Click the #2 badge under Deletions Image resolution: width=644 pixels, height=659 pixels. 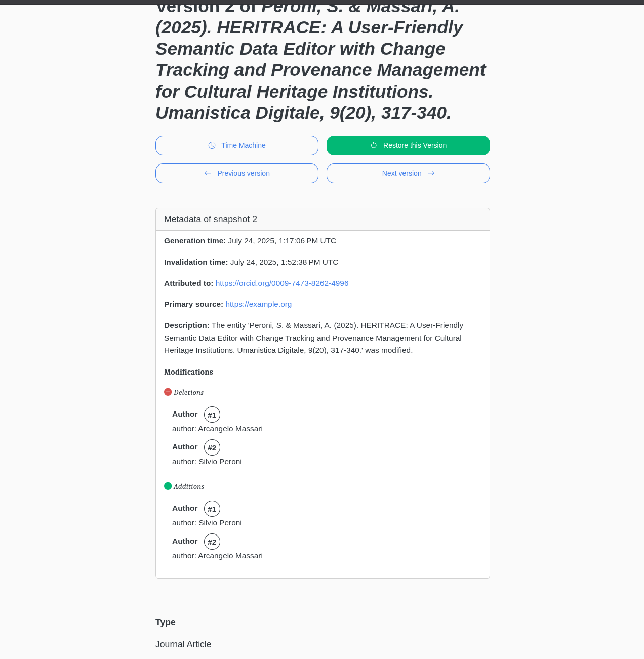212,447
